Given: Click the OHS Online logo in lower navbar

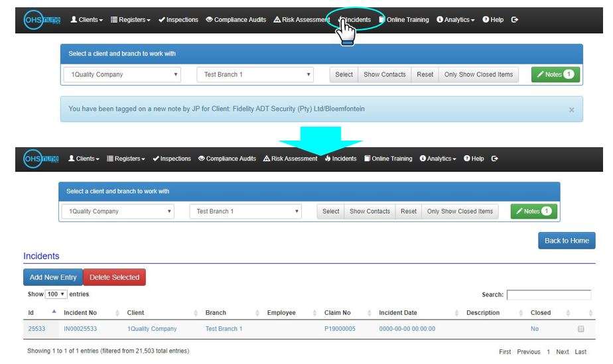Looking at the screenshot, I should (41, 158).
